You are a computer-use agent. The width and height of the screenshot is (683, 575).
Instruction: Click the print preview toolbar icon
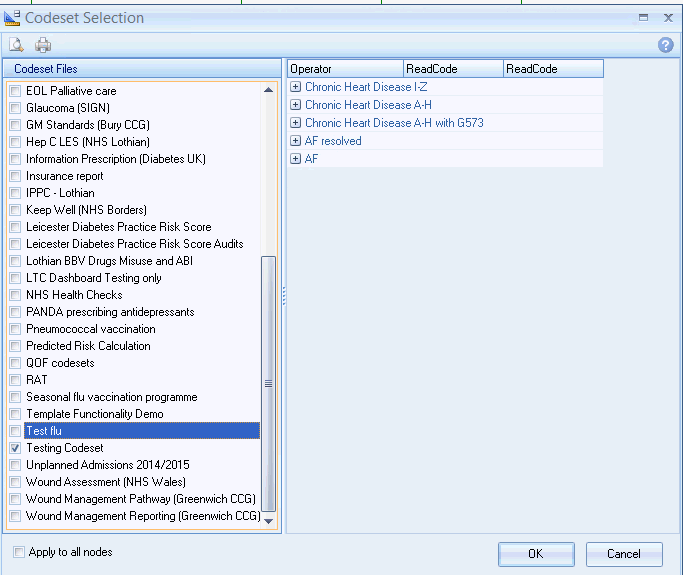tap(16, 45)
